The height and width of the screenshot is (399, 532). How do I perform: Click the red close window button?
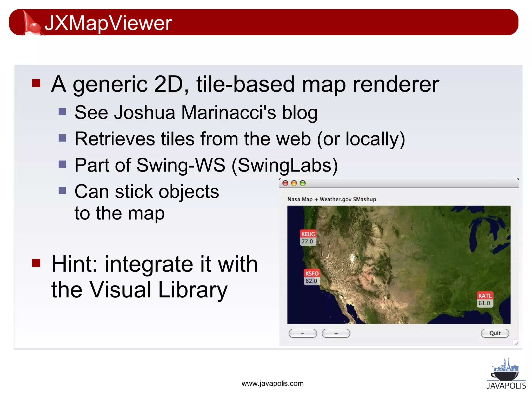point(285,183)
